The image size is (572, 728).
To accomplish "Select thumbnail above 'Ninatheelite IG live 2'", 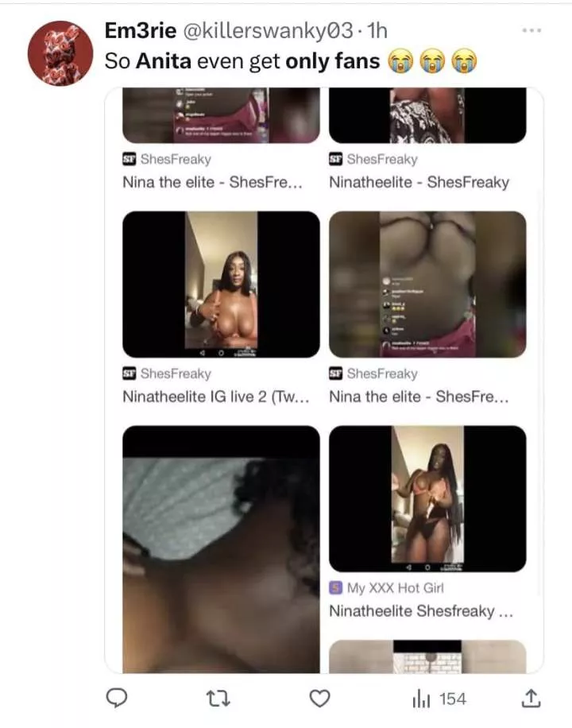I will pos(221,285).
